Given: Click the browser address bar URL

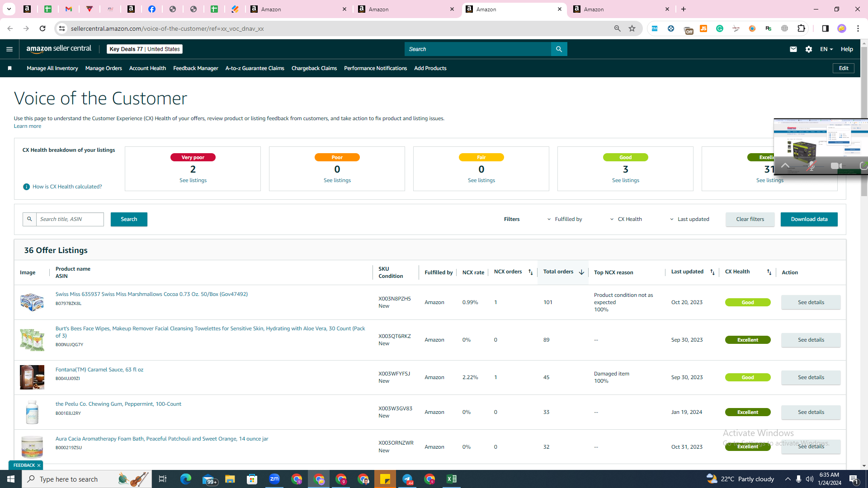Looking at the screenshot, I should 167,28.
